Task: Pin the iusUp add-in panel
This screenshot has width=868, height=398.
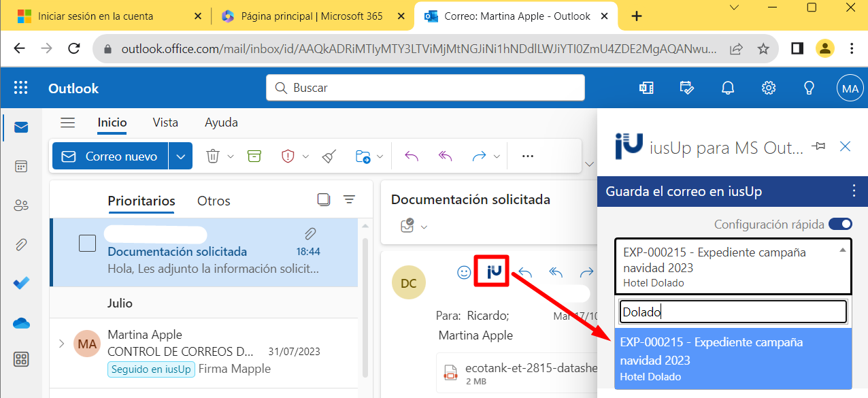Action: pyautogui.click(x=820, y=146)
